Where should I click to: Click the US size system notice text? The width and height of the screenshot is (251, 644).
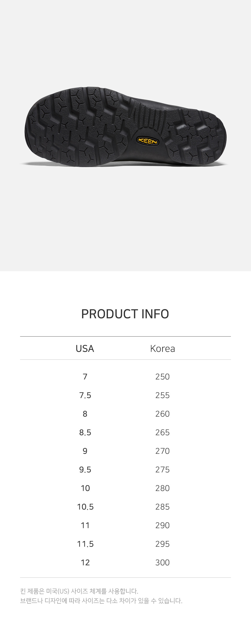tap(79, 591)
